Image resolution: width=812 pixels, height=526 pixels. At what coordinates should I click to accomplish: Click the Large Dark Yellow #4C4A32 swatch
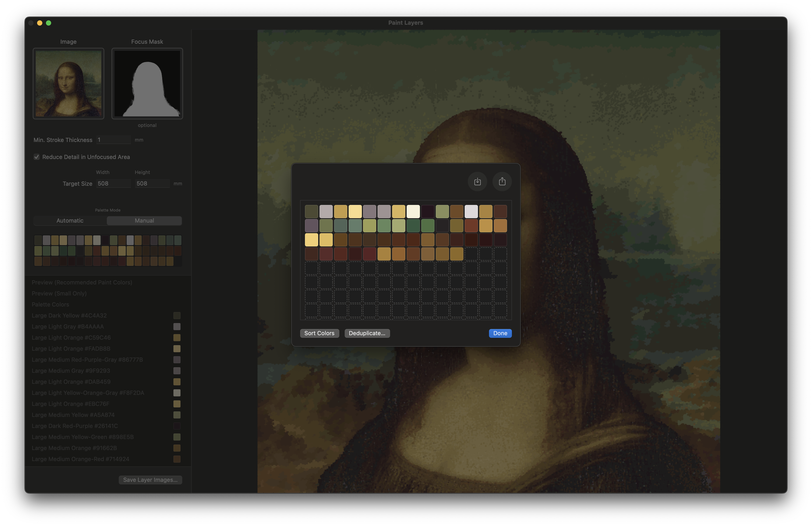pos(177,315)
